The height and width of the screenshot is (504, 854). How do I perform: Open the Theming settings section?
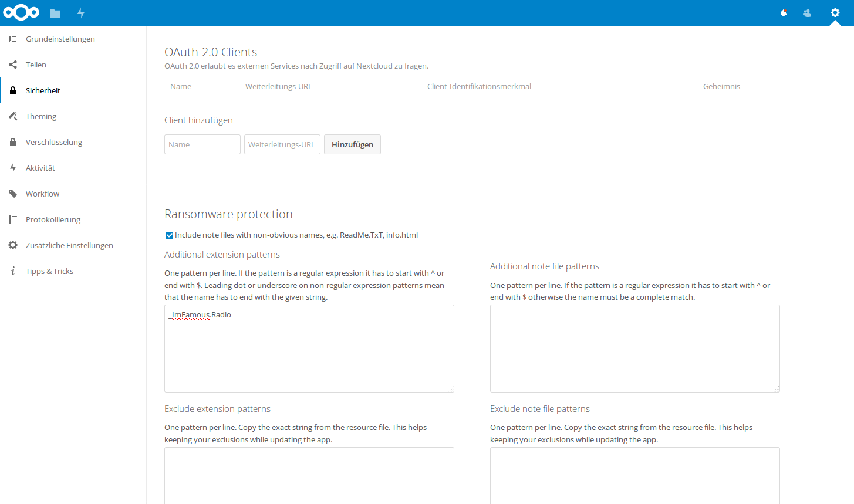click(x=41, y=116)
